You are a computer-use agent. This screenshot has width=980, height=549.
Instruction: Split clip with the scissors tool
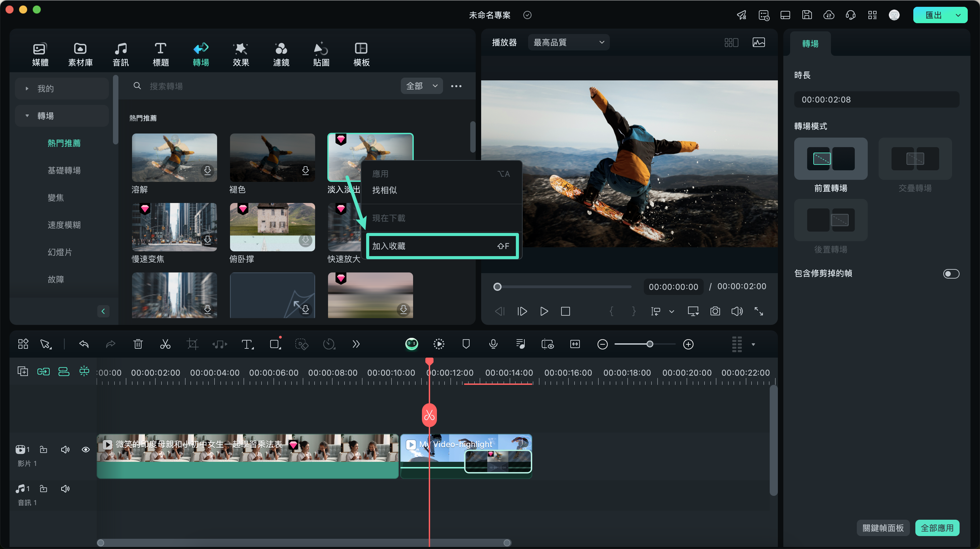165,344
